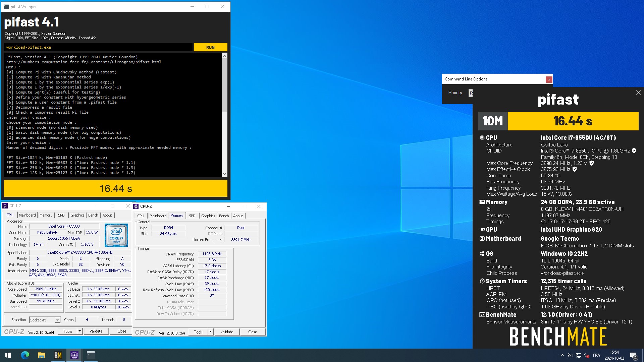Open the notification center icon
Screen dimensions: 644x362
point(633,356)
